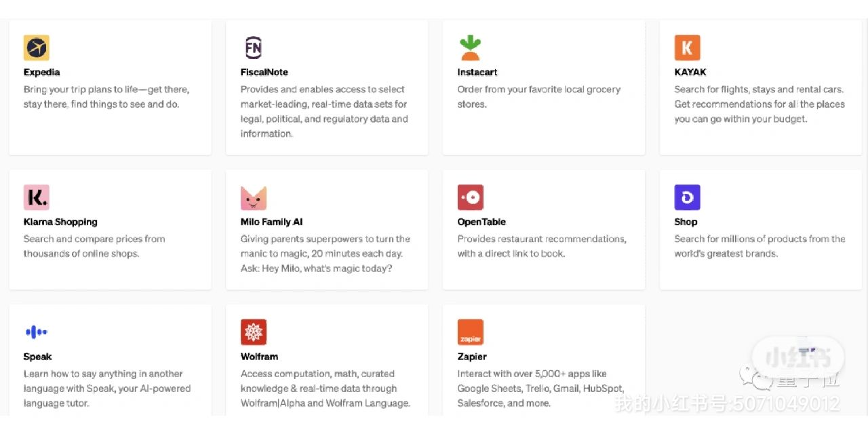Click the Speak language tutor description
This screenshot has height=434, width=868.
107,389
